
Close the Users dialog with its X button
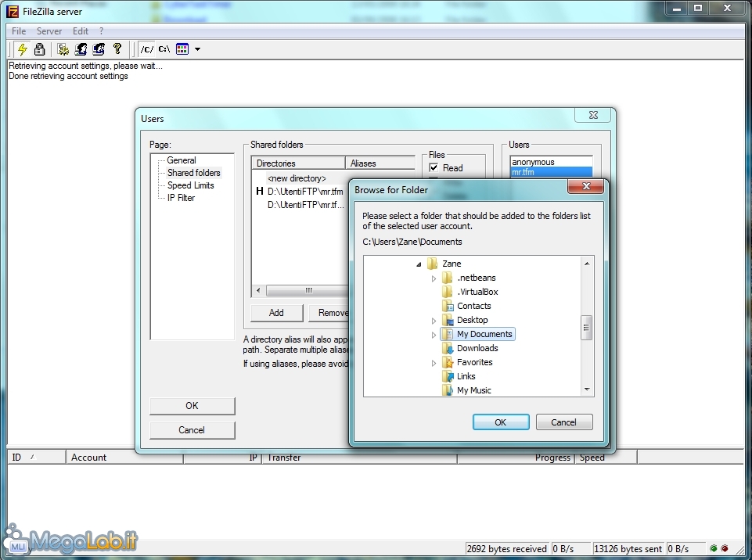(593, 115)
